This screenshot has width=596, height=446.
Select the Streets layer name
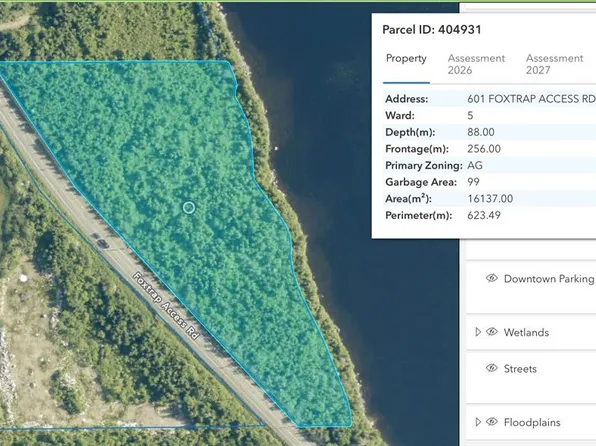(520, 369)
